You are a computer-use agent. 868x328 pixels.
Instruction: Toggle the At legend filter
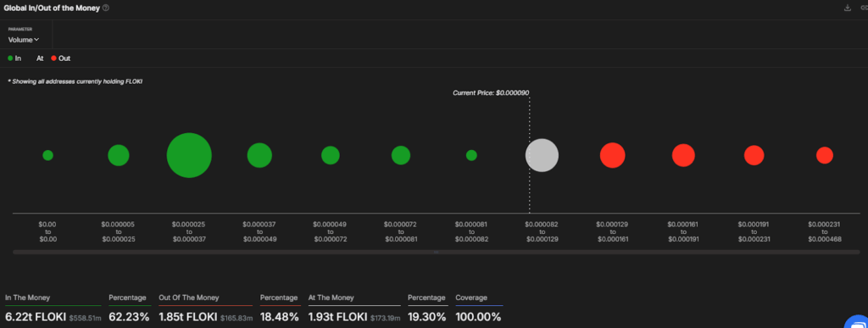(x=40, y=58)
